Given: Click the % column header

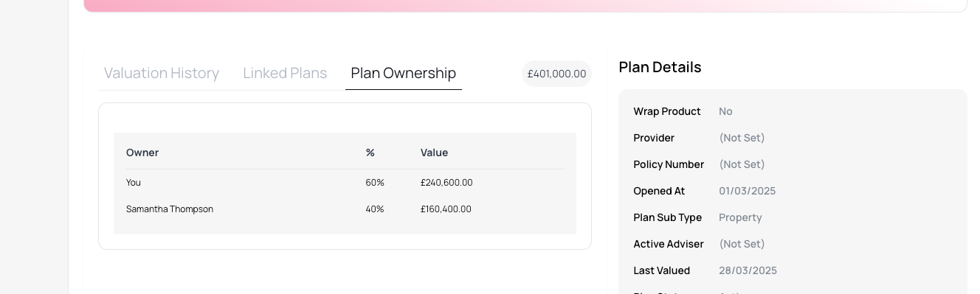Looking at the screenshot, I should 370,153.
